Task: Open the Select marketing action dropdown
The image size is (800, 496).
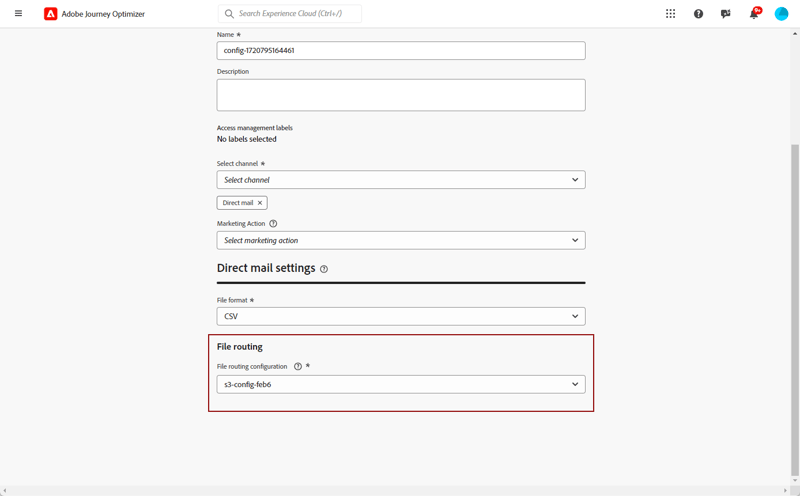Action: pos(401,240)
